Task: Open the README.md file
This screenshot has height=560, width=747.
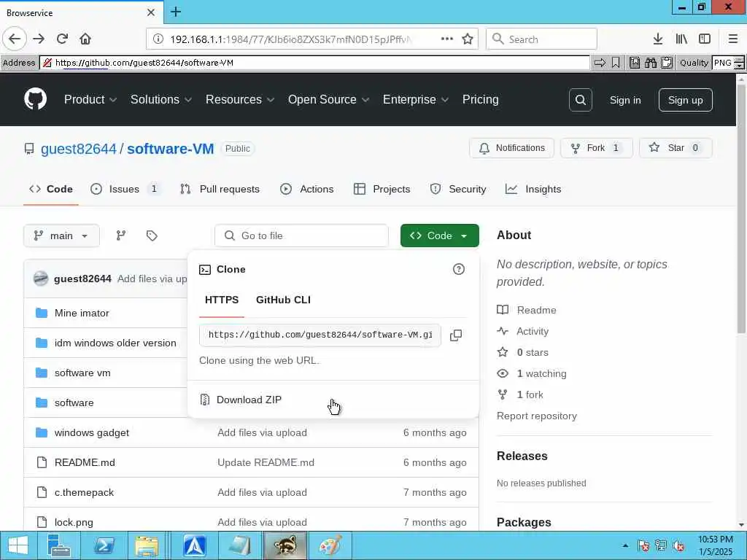Action: click(x=85, y=463)
